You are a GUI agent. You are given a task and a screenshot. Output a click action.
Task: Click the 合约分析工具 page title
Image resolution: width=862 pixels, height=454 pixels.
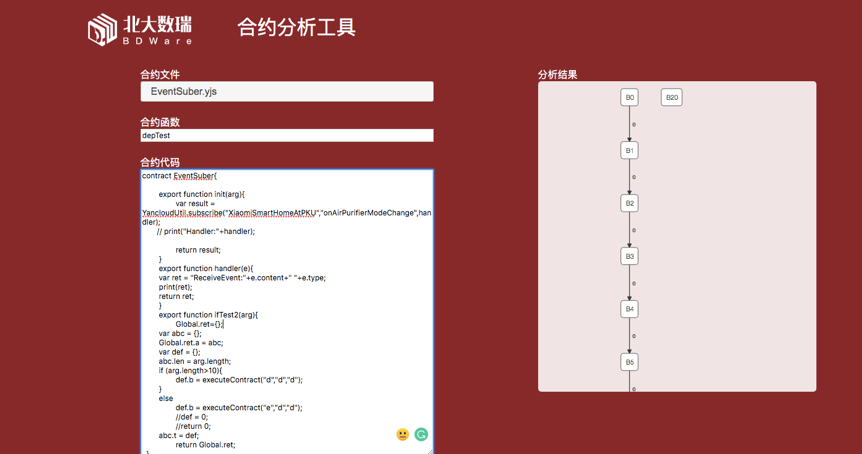pos(296,28)
